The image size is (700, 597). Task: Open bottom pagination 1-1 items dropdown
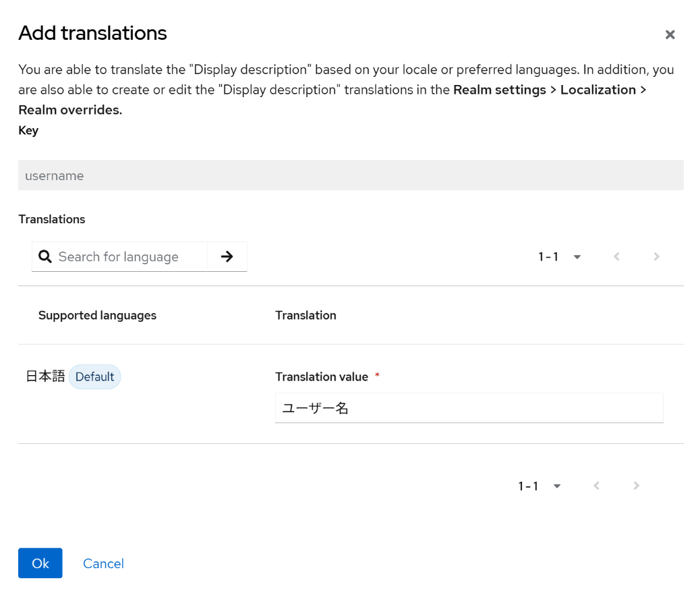[539, 486]
